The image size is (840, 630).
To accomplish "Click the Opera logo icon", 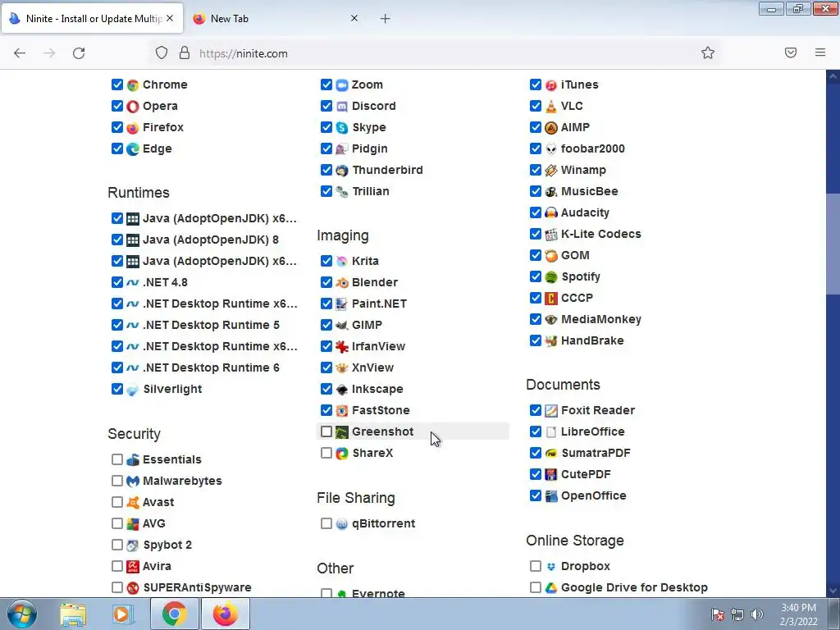I will [133, 106].
